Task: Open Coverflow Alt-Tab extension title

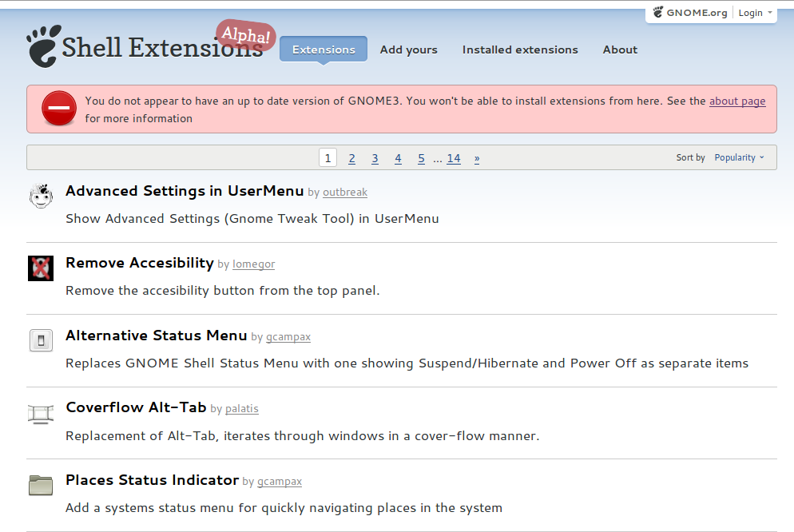Action: point(137,407)
